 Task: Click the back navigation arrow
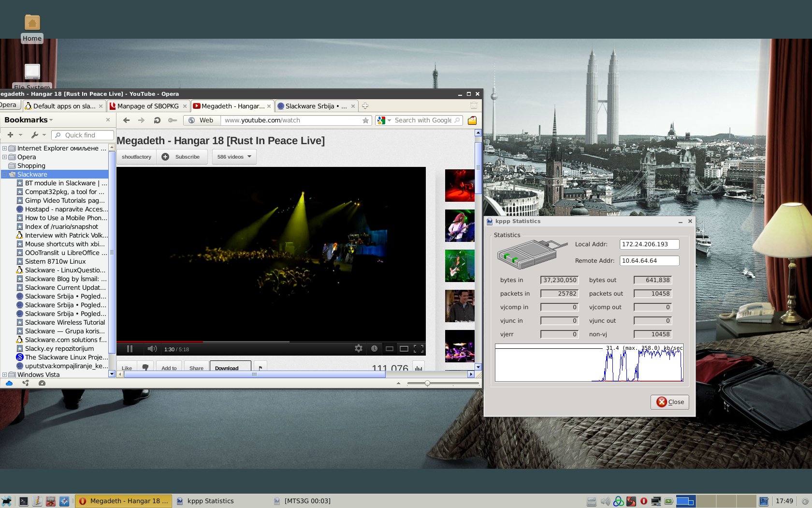pyautogui.click(x=126, y=120)
